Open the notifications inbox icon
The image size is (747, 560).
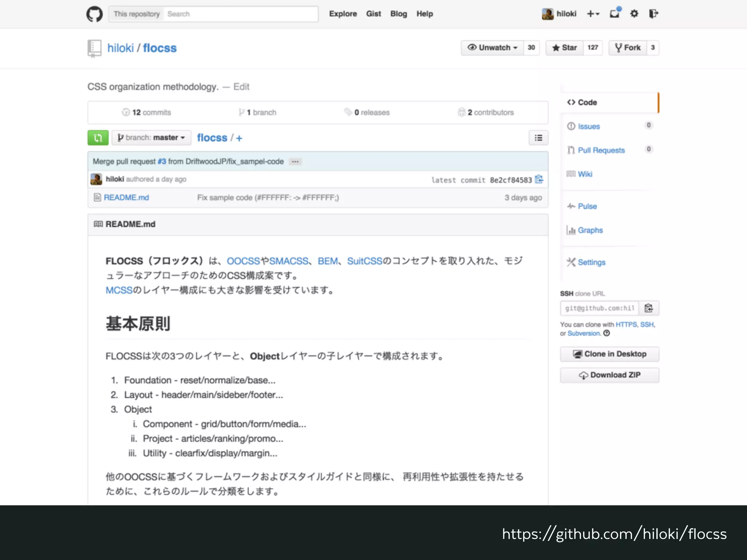point(615,13)
